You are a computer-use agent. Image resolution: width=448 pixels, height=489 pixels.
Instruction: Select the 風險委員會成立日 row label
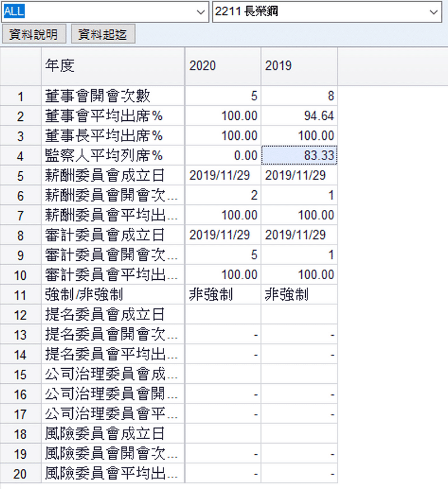point(113,434)
